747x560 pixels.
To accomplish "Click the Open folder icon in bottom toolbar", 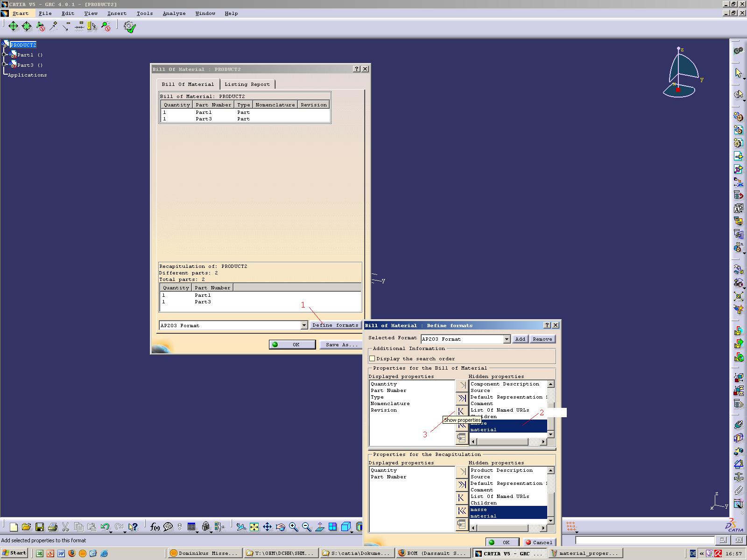I will click(x=26, y=527).
